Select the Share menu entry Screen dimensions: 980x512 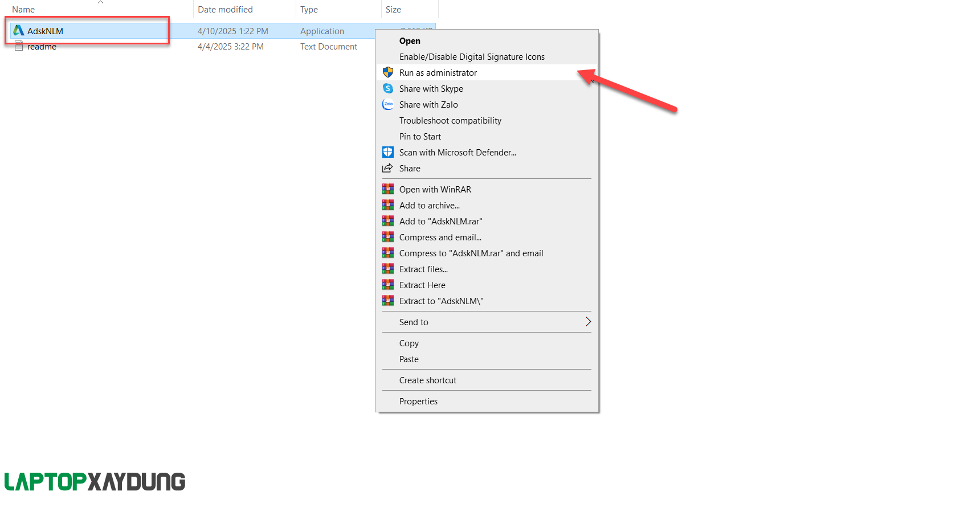tap(487, 169)
